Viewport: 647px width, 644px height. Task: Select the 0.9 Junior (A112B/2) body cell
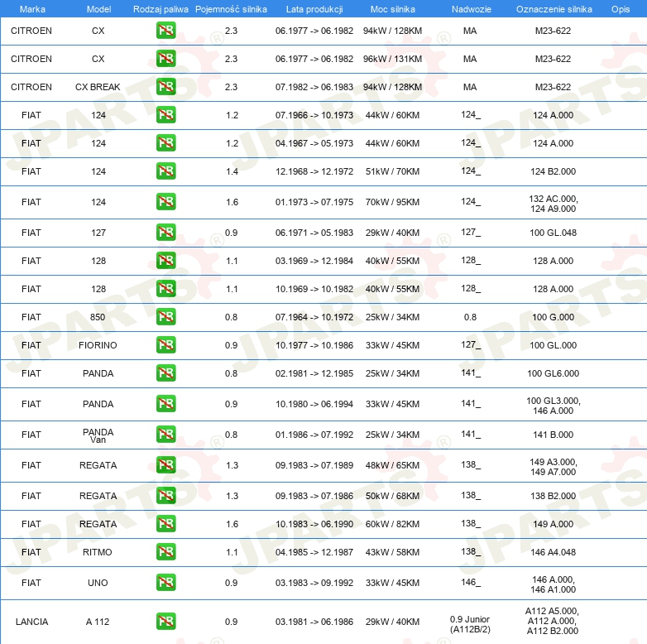click(x=470, y=624)
